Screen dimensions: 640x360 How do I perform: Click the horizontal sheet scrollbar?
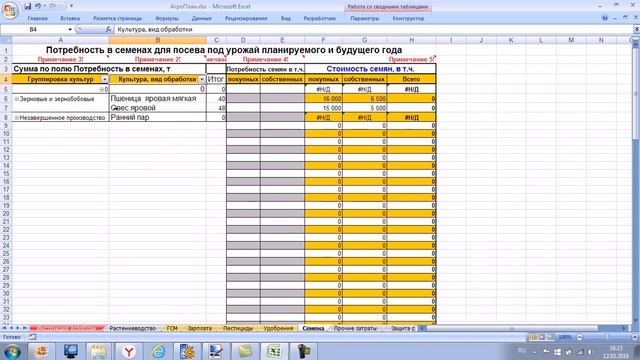[x=512, y=328]
